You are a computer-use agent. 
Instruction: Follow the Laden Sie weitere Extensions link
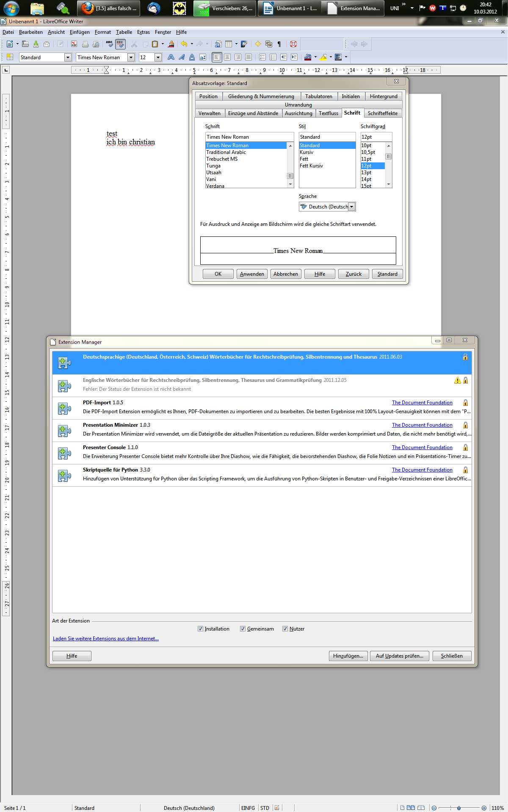pos(106,639)
